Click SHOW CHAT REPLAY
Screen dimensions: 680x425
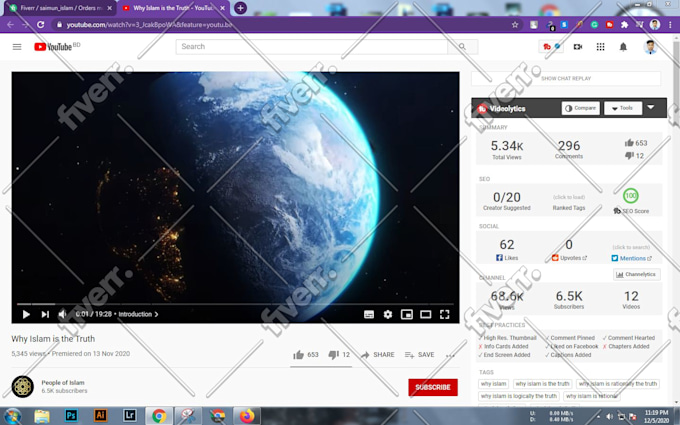point(566,78)
